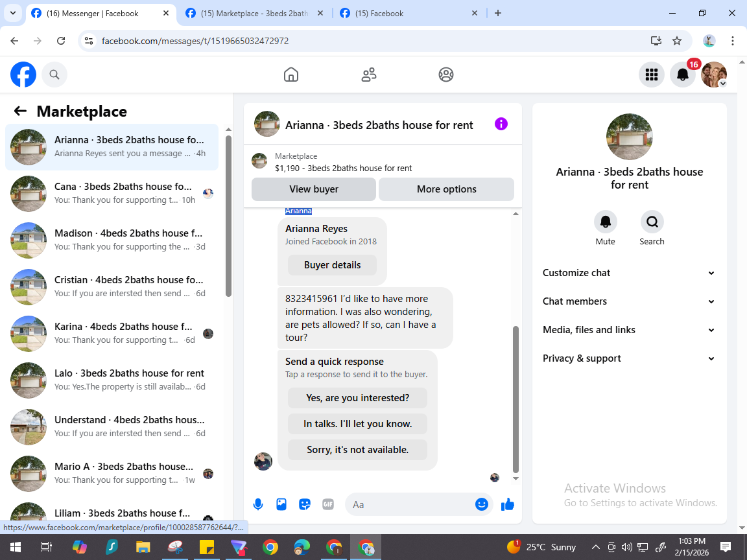747x560 pixels.
Task: Choose a GIF icon
Action: tap(327, 504)
